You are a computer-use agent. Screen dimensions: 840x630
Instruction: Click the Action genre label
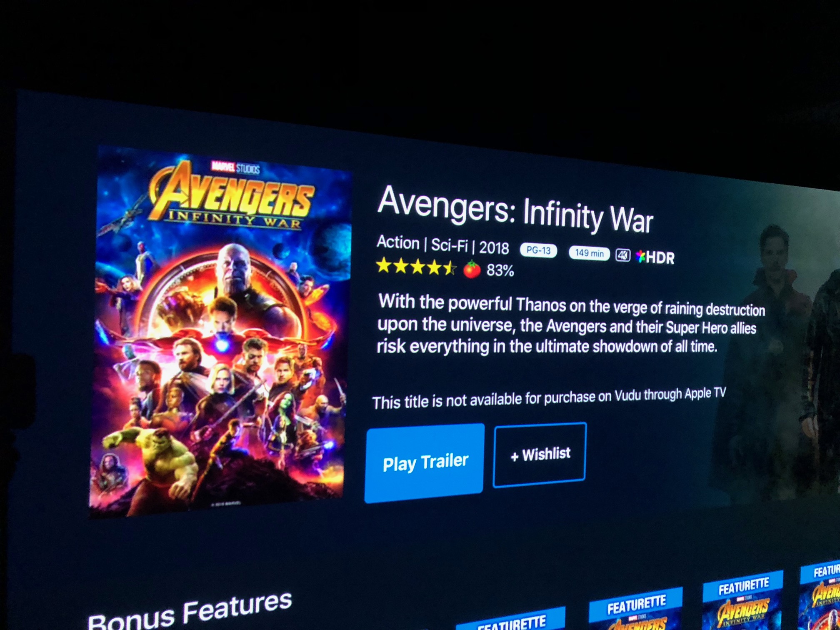click(398, 242)
